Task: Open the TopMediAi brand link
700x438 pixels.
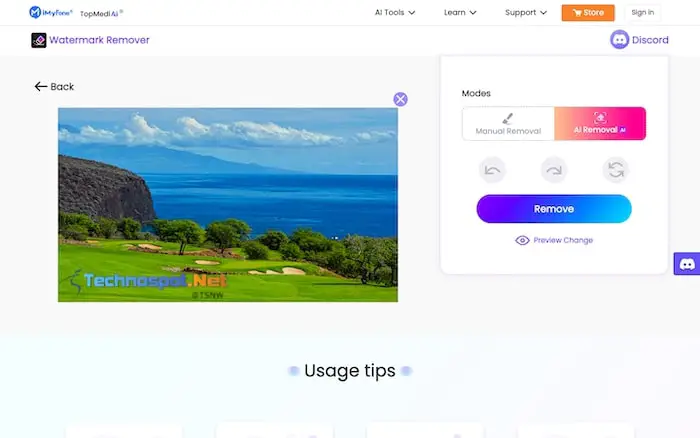Action: click(x=101, y=13)
